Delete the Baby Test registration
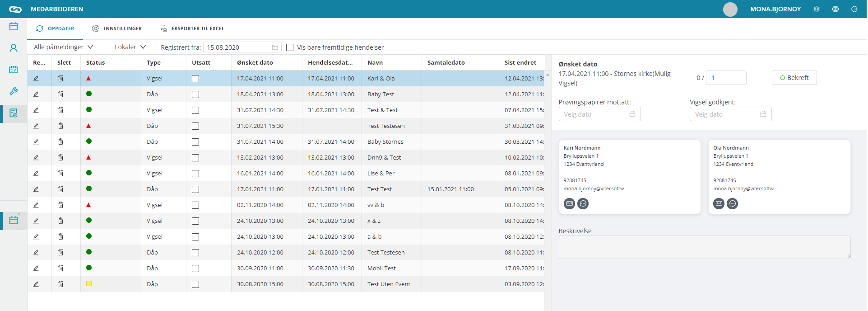Screen dimensions: 868x311 pos(60,94)
